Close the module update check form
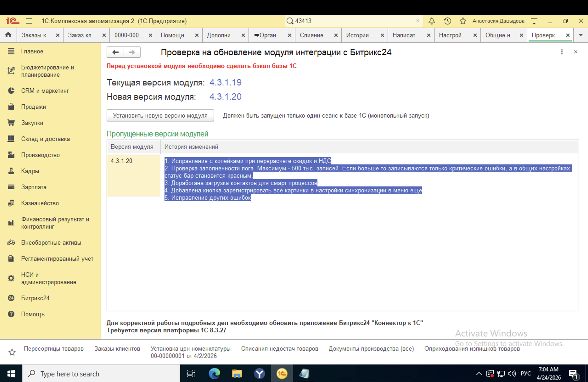Viewport: 588px width, 382px height. click(x=576, y=52)
